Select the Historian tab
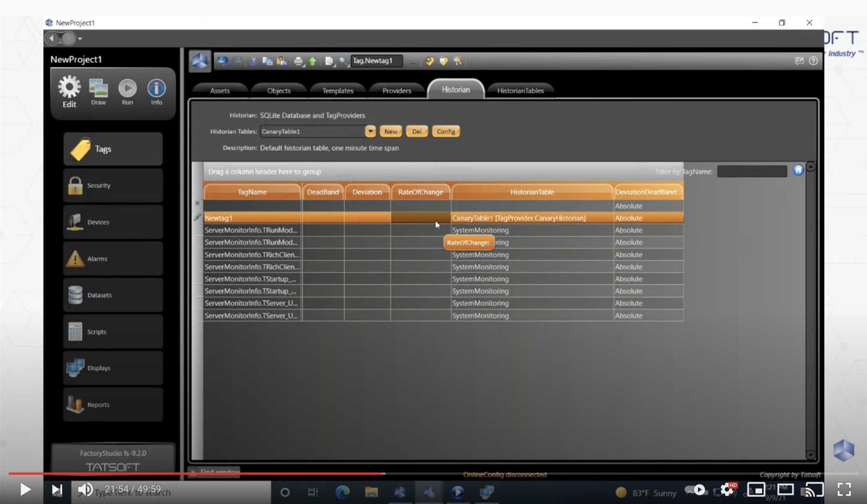The image size is (867, 504). click(456, 89)
